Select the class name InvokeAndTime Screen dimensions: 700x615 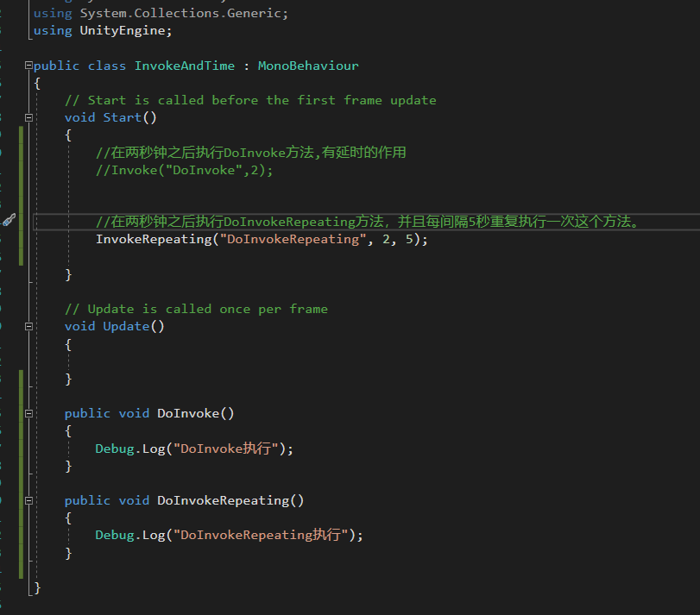pos(185,65)
